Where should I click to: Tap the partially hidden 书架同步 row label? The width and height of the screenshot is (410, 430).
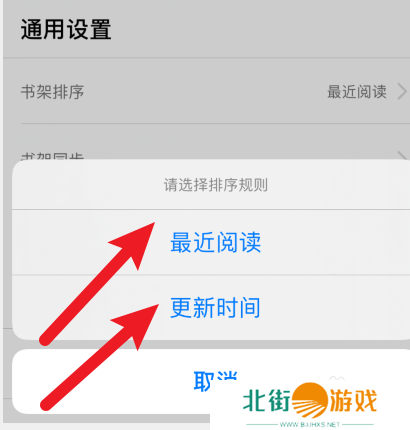52,156
